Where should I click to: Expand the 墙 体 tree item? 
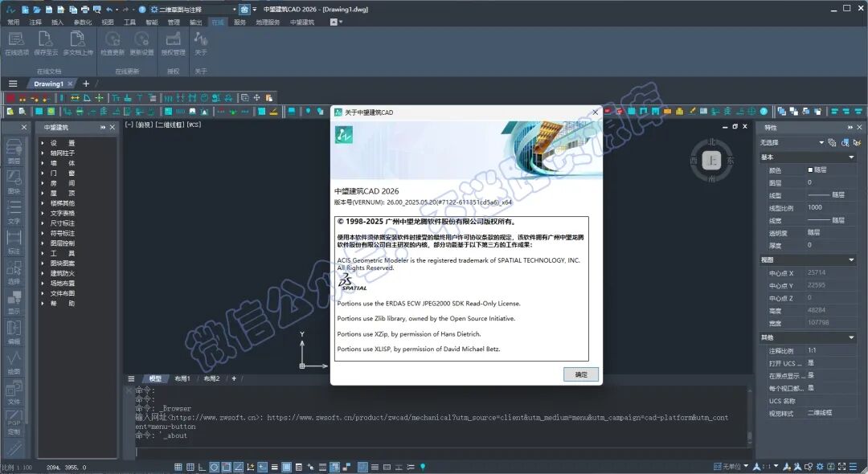pyautogui.click(x=43, y=163)
